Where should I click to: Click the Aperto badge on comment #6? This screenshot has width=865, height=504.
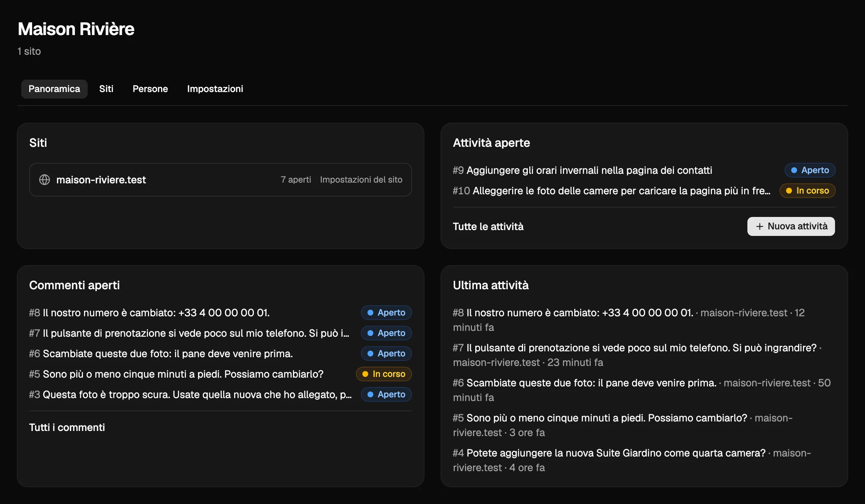[x=386, y=354]
